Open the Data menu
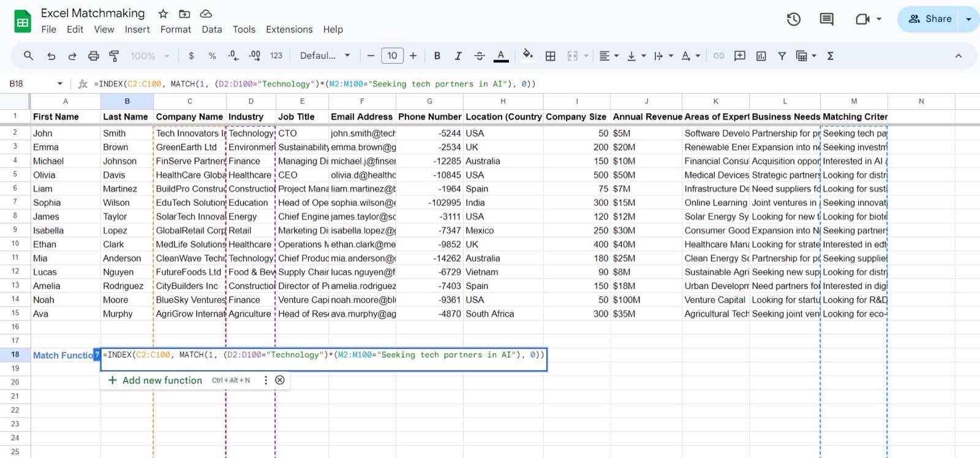This screenshot has width=980, height=458. point(212,29)
